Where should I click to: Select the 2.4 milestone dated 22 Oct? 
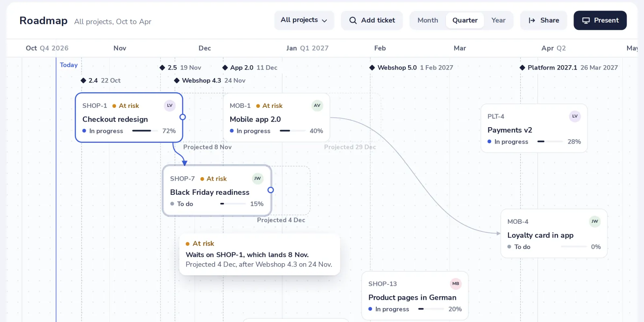[101, 80]
